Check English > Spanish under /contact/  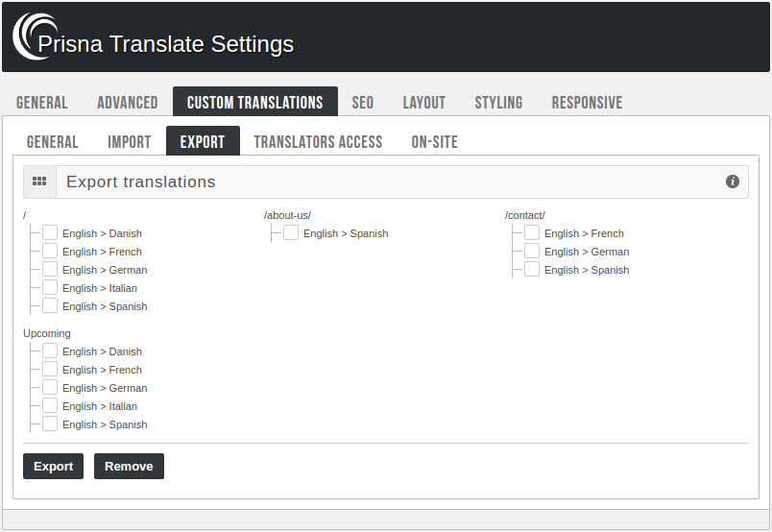click(532, 269)
